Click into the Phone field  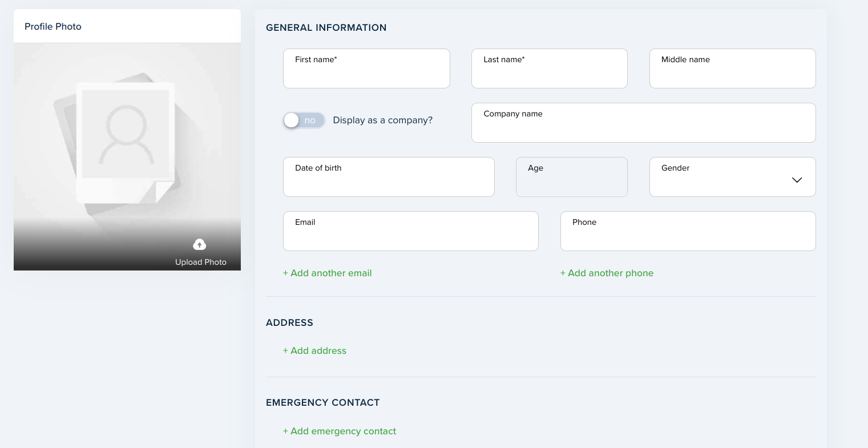(688, 231)
